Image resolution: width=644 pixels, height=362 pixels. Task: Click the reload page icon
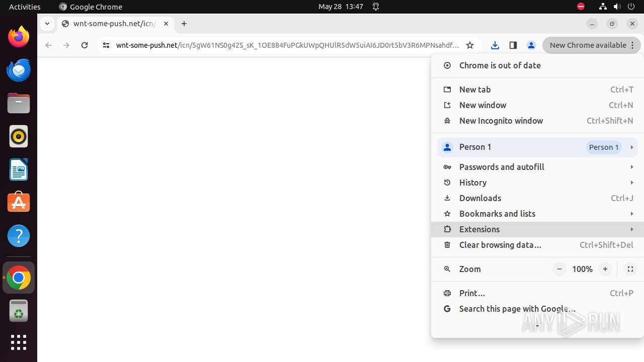(85, 45)
